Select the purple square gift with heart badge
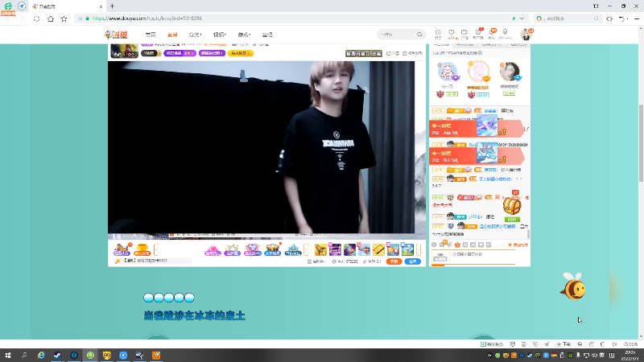Viewport: 644px width, 362px height. click(x=335, y=249)
